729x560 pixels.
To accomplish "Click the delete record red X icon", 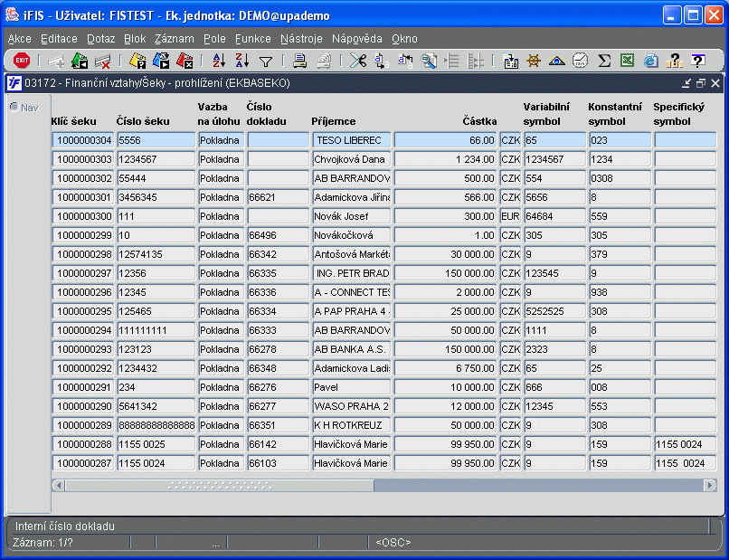I will 102,61.
